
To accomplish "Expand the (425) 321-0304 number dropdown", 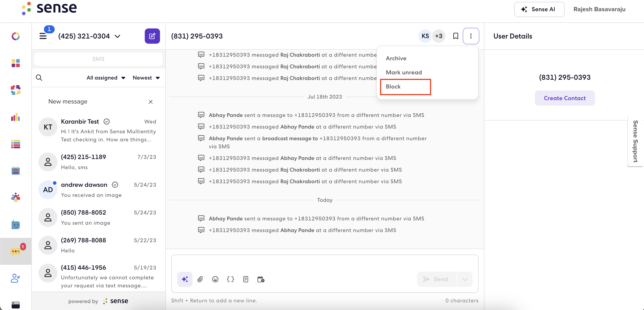I will click(x=117, y=36).
